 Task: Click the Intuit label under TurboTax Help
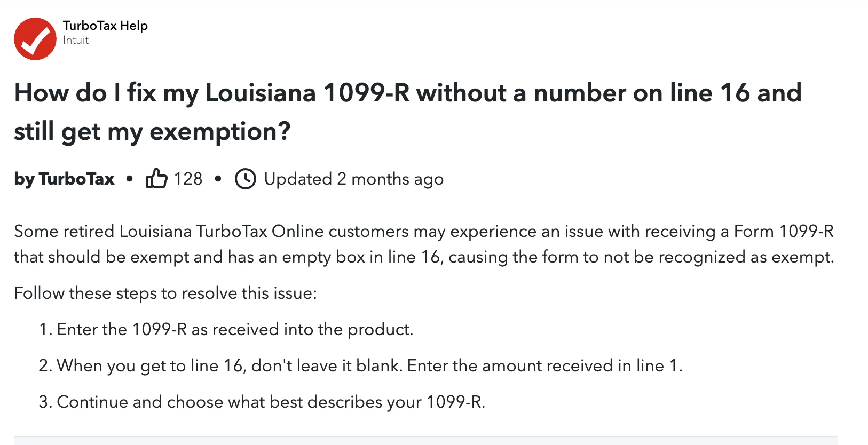pos(76,41)
